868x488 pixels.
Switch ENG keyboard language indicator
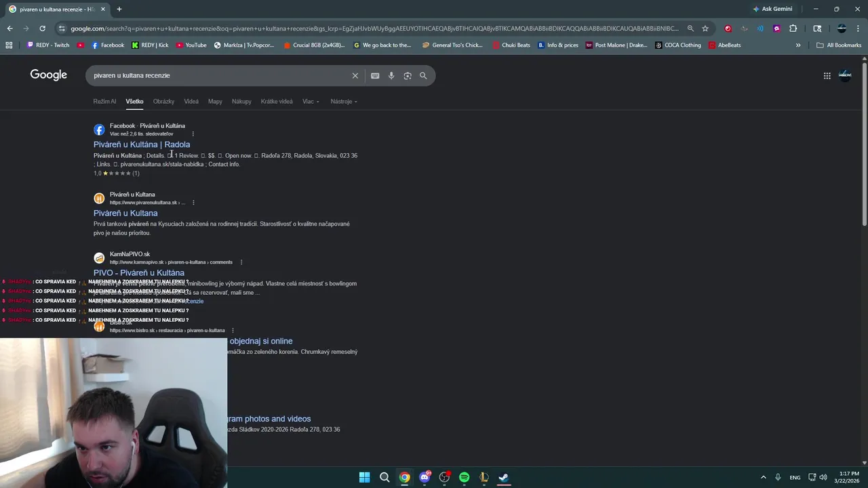795,477
